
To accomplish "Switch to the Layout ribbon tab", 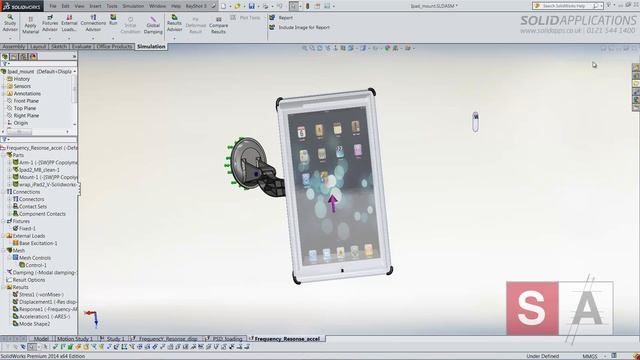I will click(38, 47).
